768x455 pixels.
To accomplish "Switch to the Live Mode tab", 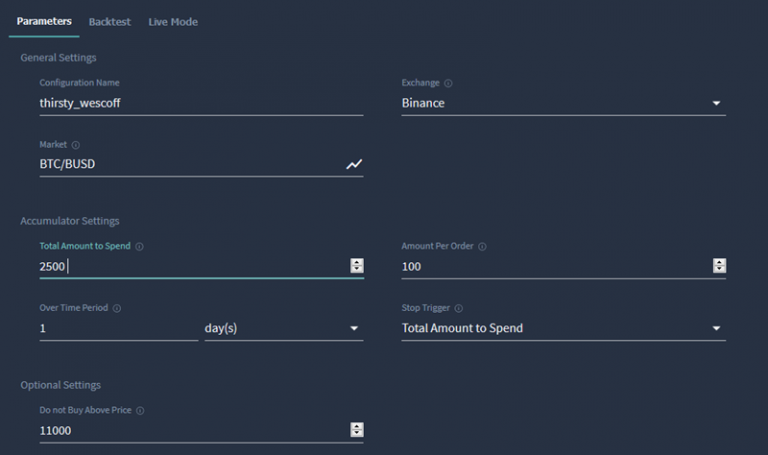I will click(173, 22).
